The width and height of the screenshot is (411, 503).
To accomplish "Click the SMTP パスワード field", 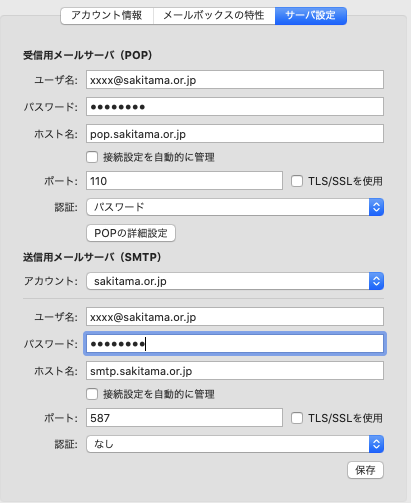I will coord(235,344).
